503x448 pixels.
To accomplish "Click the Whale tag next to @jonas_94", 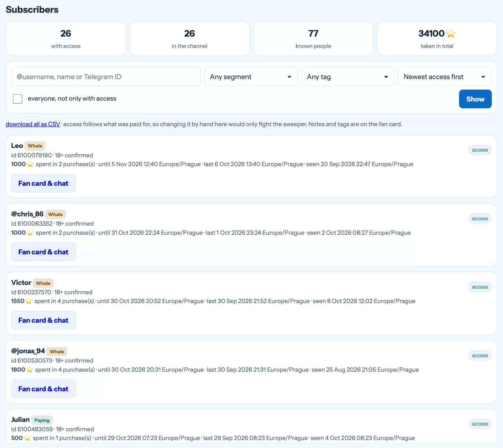I will tap(57, 352).
